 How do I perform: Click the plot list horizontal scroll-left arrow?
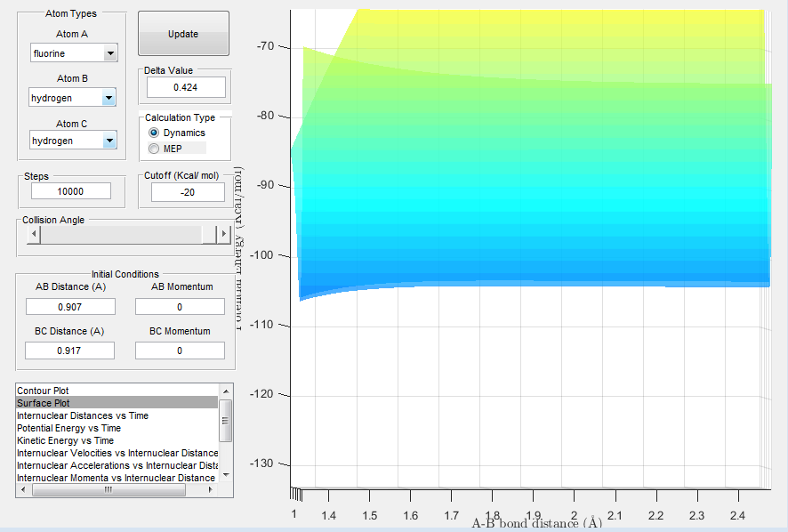[x=23, y=490]
